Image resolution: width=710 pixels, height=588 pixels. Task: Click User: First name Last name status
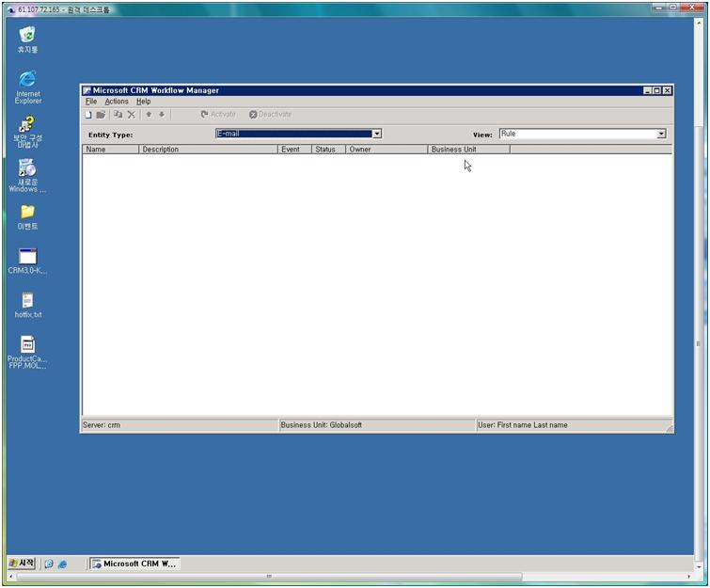tap(523, 425)
